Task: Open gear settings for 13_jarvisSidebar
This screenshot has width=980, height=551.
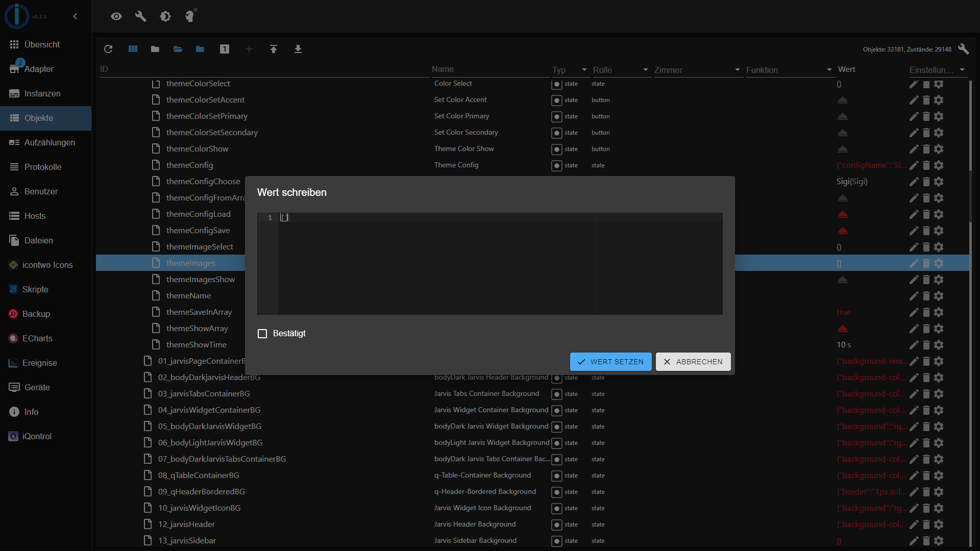Action: 939,541
